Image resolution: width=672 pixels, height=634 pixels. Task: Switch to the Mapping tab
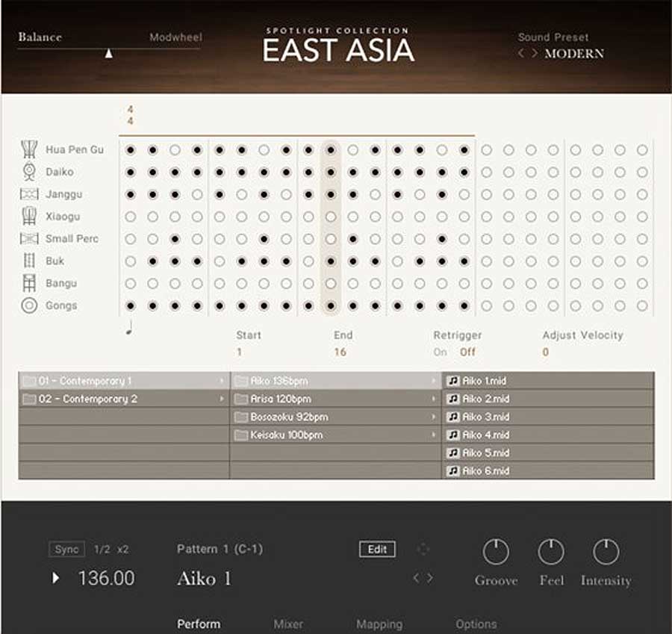(x=379, y=624)
